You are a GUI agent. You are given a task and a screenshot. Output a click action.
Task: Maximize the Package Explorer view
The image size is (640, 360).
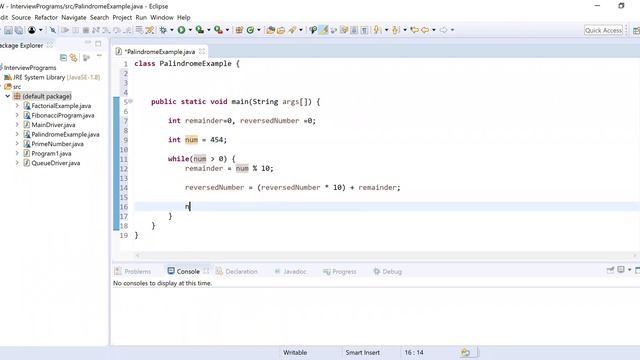tap(98, 43)
